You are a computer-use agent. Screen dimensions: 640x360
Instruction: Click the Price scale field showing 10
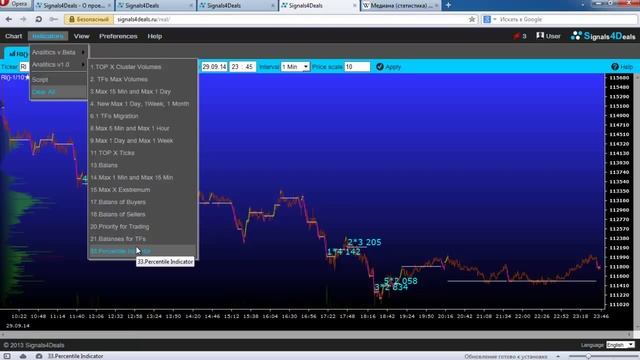[x=357, y=67]
